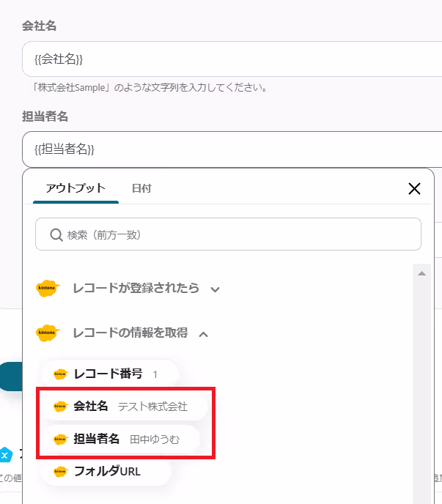
Task: Click the 担当者名 field label
Action: [45, 116]
